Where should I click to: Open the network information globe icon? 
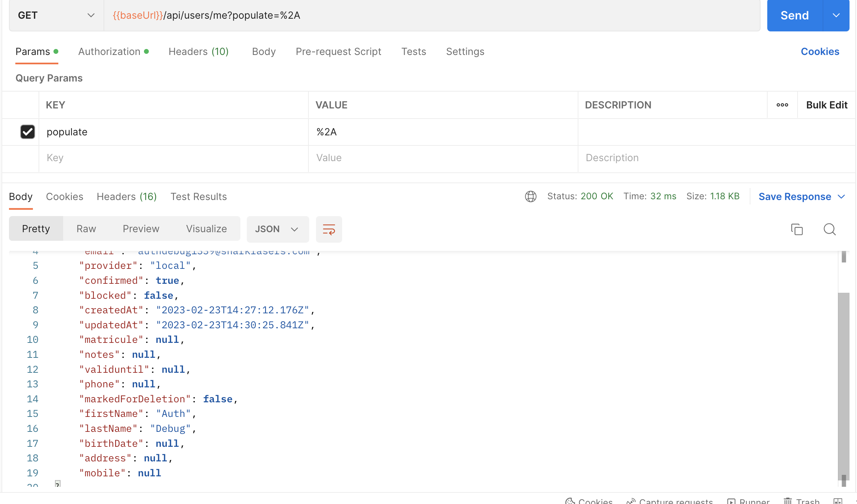coord(531,196)
